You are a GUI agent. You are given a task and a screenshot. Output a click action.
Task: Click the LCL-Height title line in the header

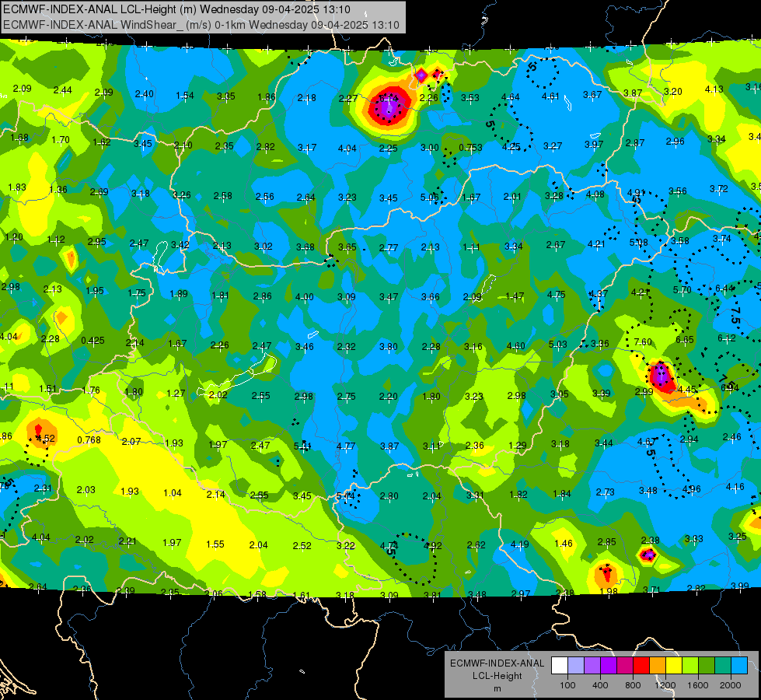pyautogui.click(x=176, y=9)
